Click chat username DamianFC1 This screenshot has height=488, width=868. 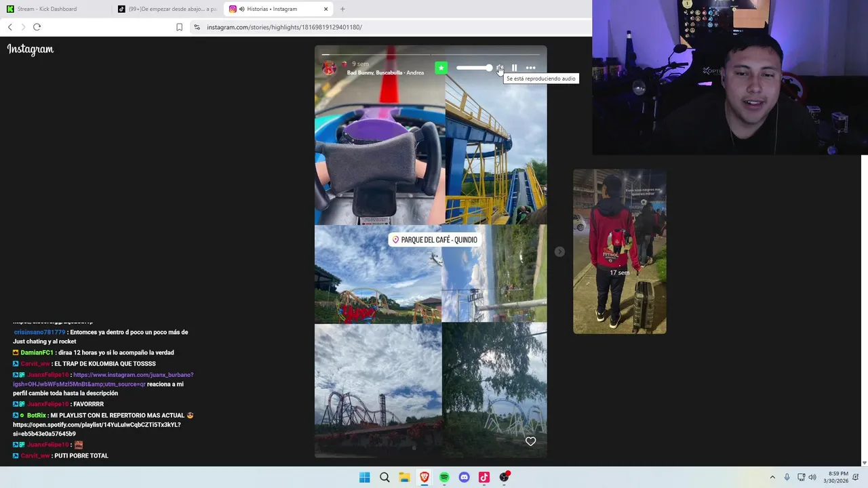click(x=37, y=352)
